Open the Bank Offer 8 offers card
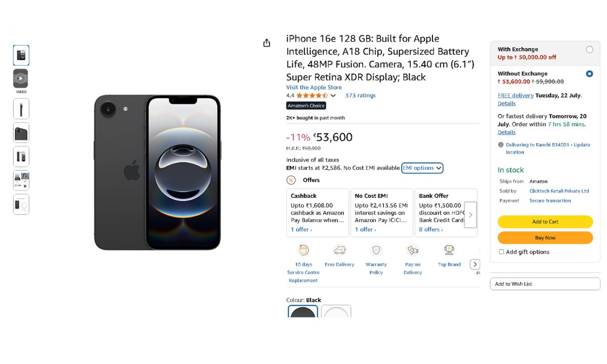 coord(440,213)
